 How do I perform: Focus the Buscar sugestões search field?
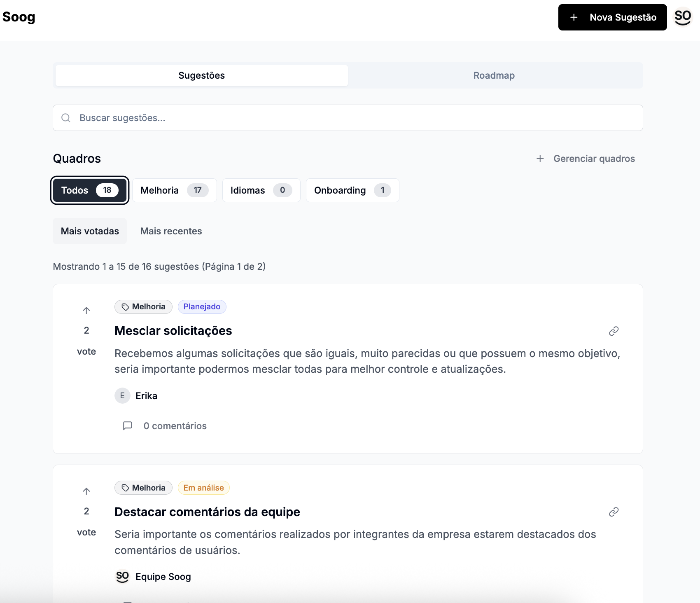point(348,118)
